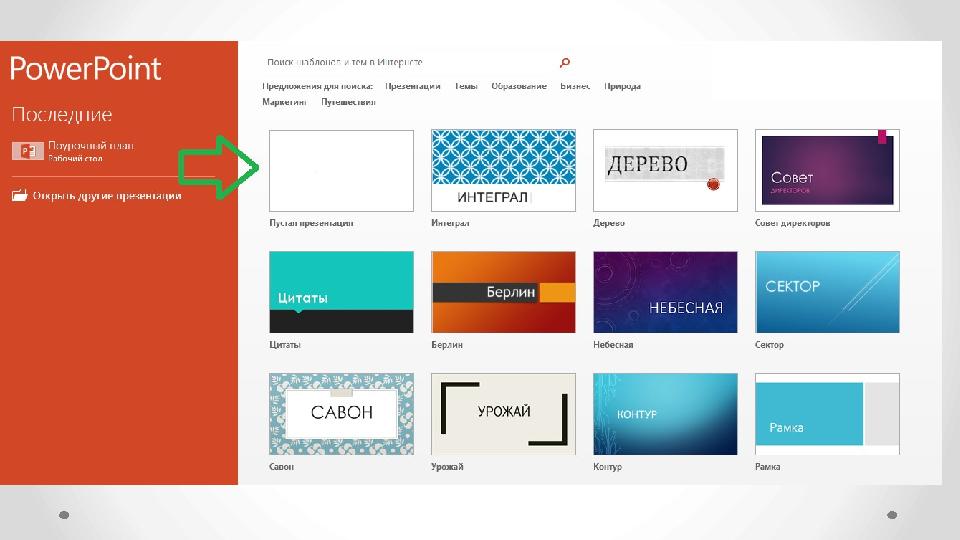This screenshot has height=540, width=960.
Task: Click the Урожай caption text
Action: tap(447, 467)
